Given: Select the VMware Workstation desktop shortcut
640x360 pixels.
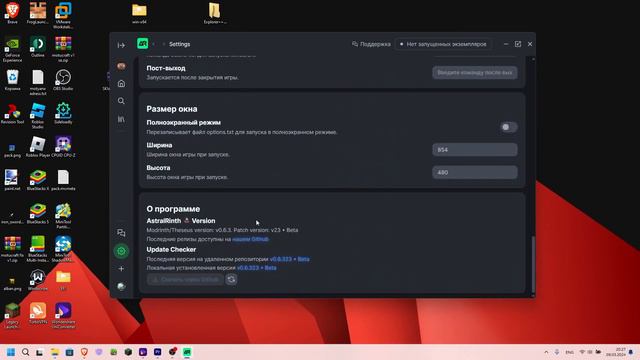Looking at the screenshot, I should coord(63,16).
